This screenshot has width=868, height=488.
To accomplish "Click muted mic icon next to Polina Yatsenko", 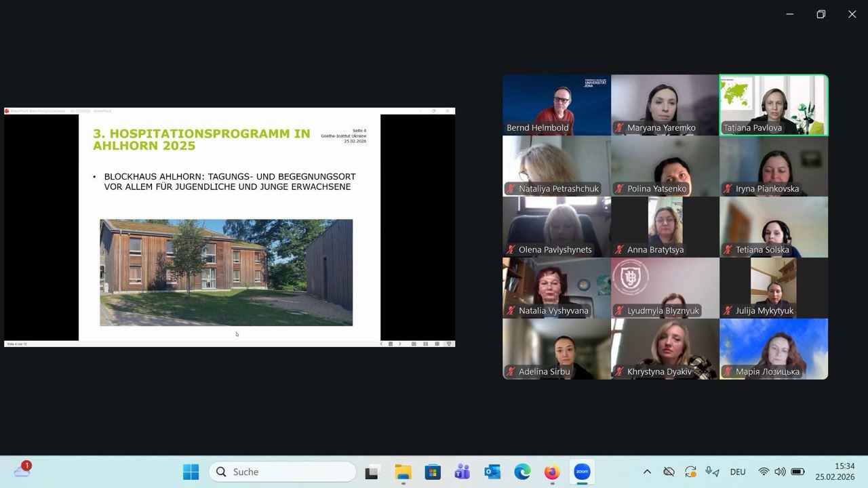I will (619, 189).
